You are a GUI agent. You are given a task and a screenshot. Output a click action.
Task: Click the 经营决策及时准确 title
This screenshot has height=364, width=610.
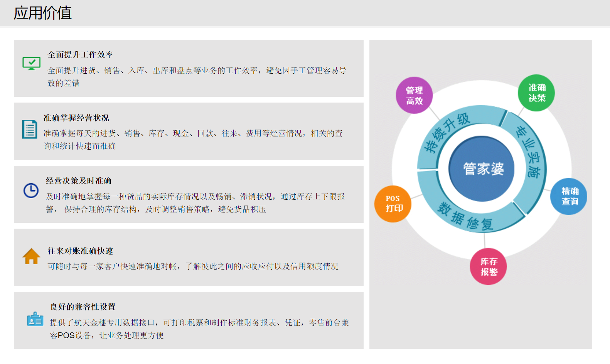tap(79, 180)
